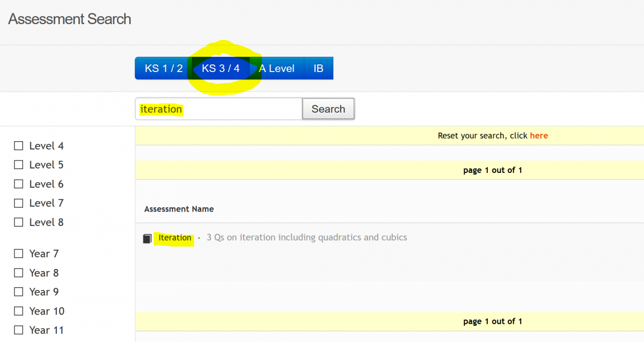The height and width of the screenshot is (342, 644).
Task: Select the Level 8 checkbox
Action: coord(19,222)
